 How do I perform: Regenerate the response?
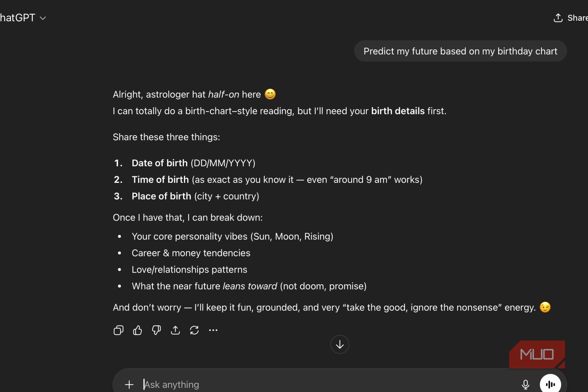[194, 330]
